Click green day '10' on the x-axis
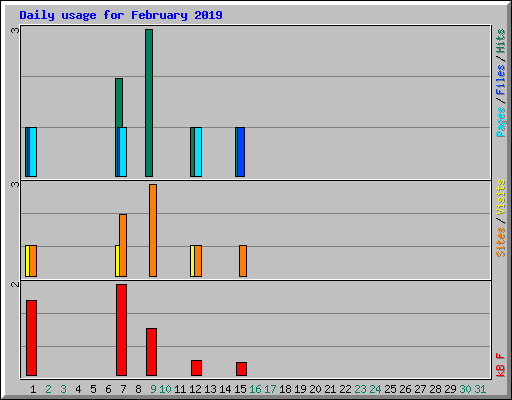Screen dimensions: 512x400 (x=165, y=389)
